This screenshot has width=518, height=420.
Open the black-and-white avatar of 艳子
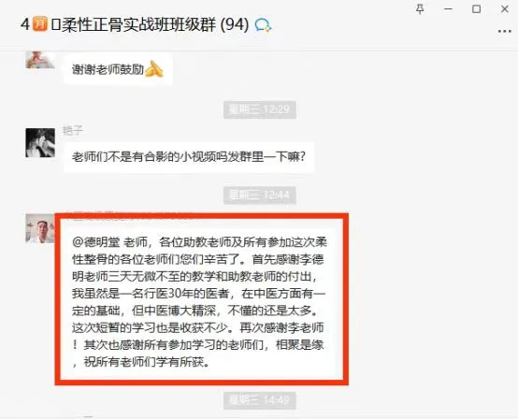coord(40,143)
